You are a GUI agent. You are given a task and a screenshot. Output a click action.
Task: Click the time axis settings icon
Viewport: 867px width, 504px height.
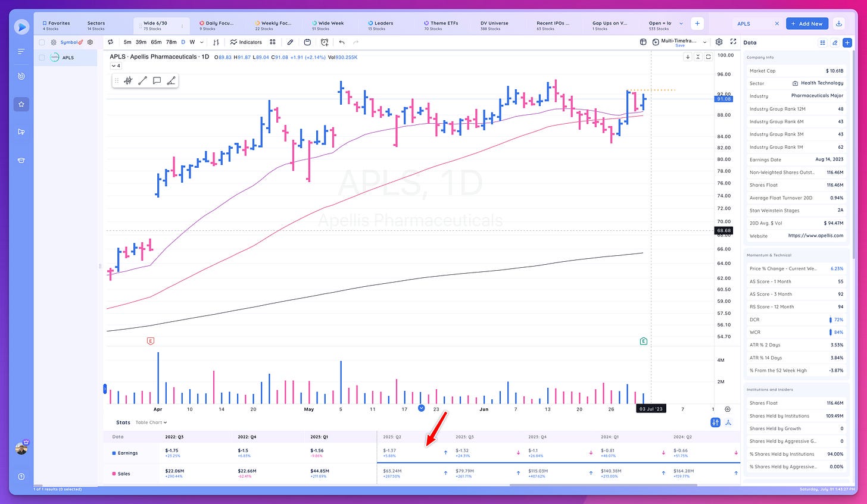pos(728,409)
